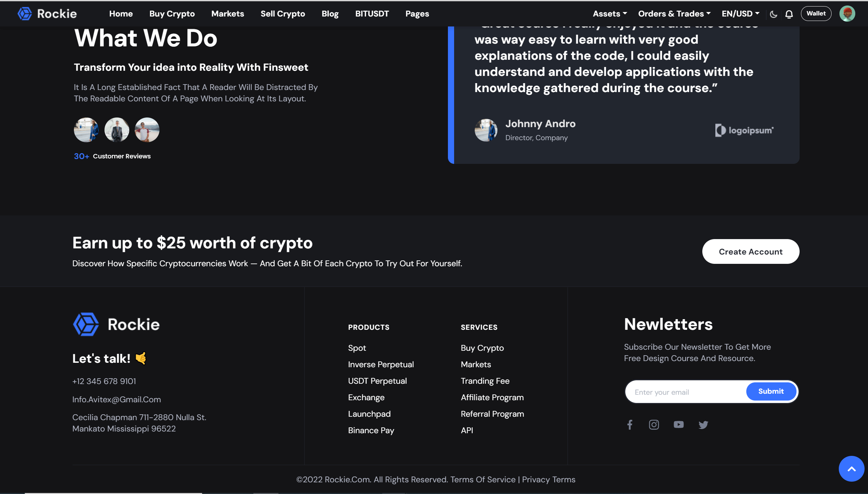
Task: Click Create Account button
Action: 750,251
